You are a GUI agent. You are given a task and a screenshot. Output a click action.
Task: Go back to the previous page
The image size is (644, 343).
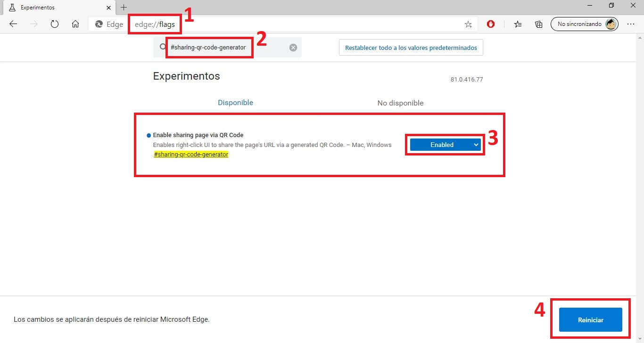13,24
